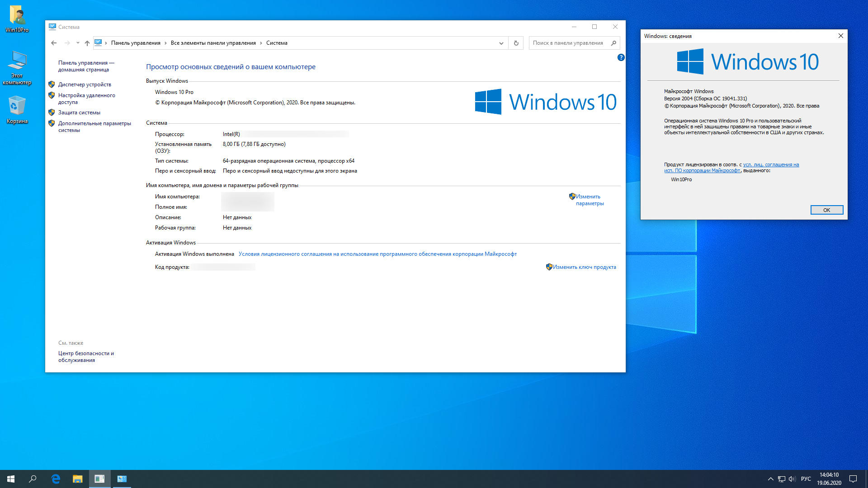Viewport: 868px width, 488px height.
Task: Switch input language РУС
Action: click(x=806, y=479)
